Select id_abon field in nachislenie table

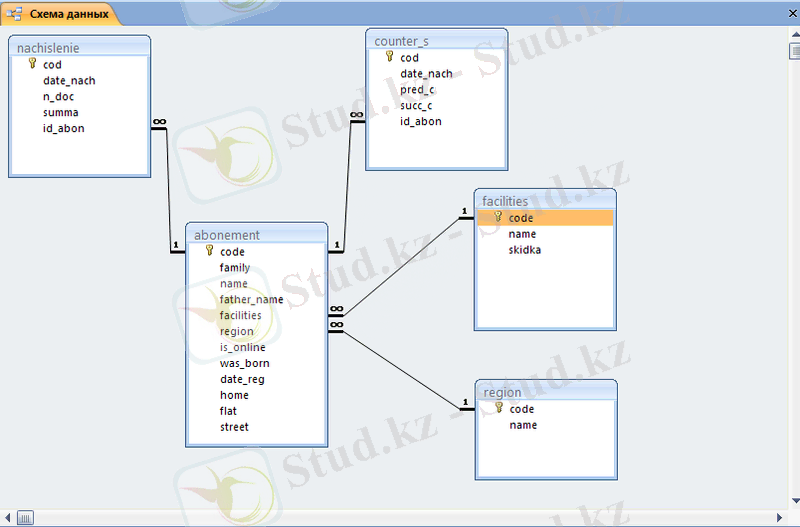point(63,128)
